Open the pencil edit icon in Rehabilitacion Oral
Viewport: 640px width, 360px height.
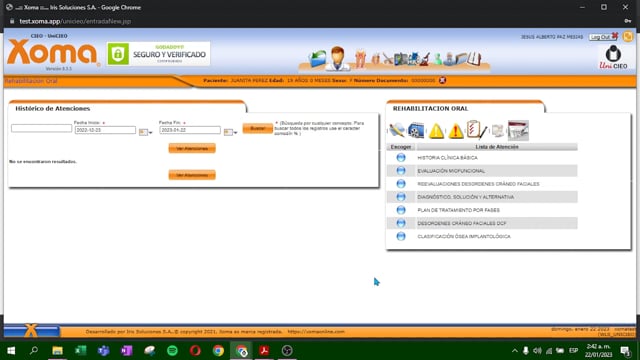396,131
